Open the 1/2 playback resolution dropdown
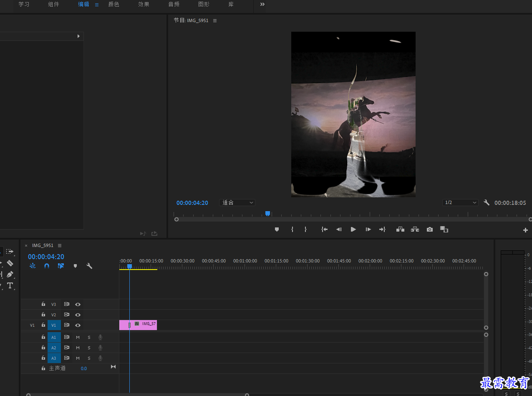The height and width of the screenshot is (396, 532). tap(460, 202)
